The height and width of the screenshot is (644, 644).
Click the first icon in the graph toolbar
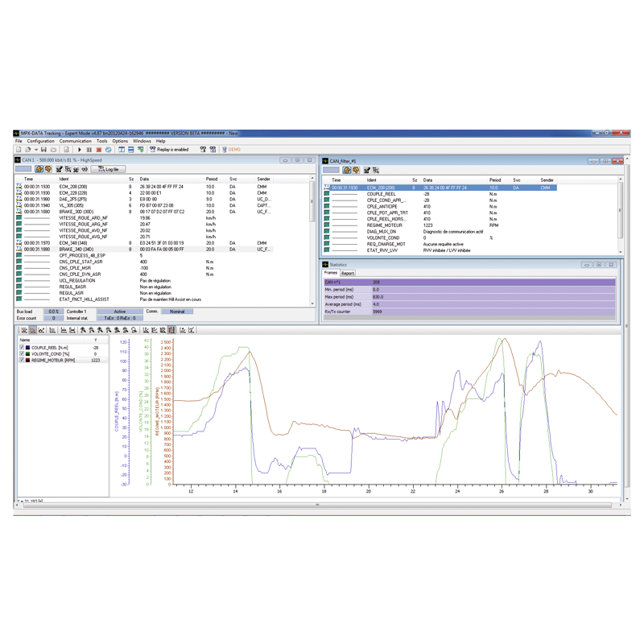pos(24,330)
